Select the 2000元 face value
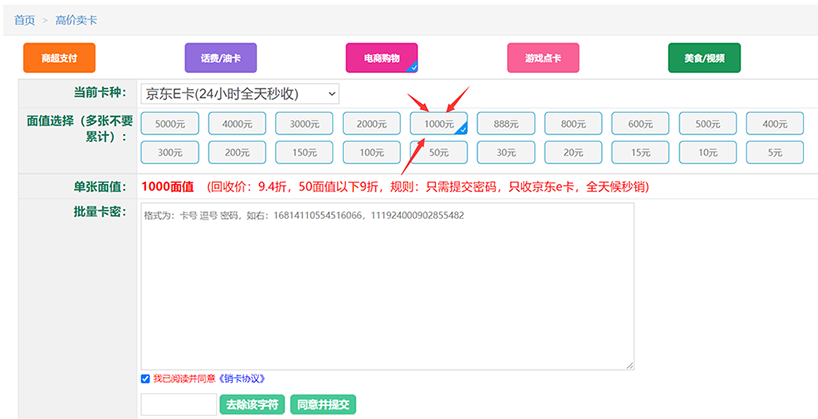Viewport: 818px width, 419px height. 371,123
